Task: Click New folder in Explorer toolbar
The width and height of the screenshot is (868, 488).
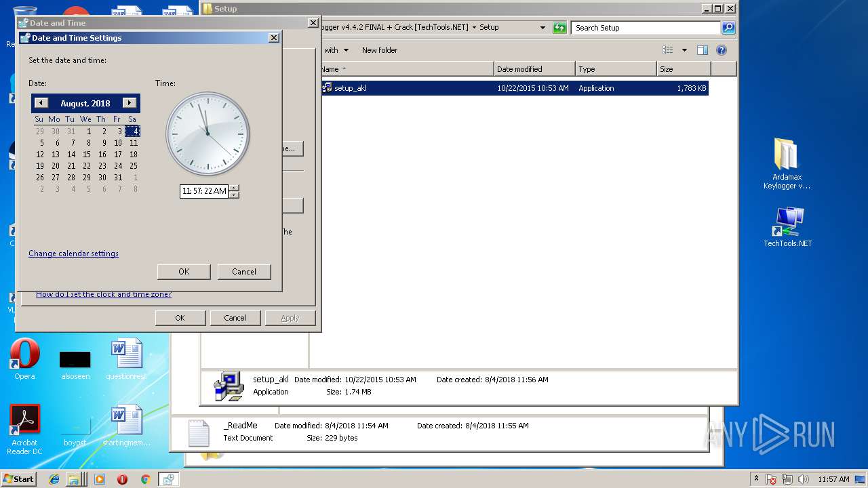Action: coord(380,50)
